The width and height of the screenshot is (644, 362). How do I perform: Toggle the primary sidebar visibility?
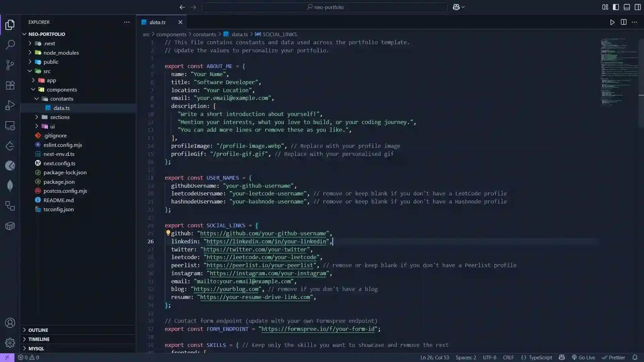point(616,7)
